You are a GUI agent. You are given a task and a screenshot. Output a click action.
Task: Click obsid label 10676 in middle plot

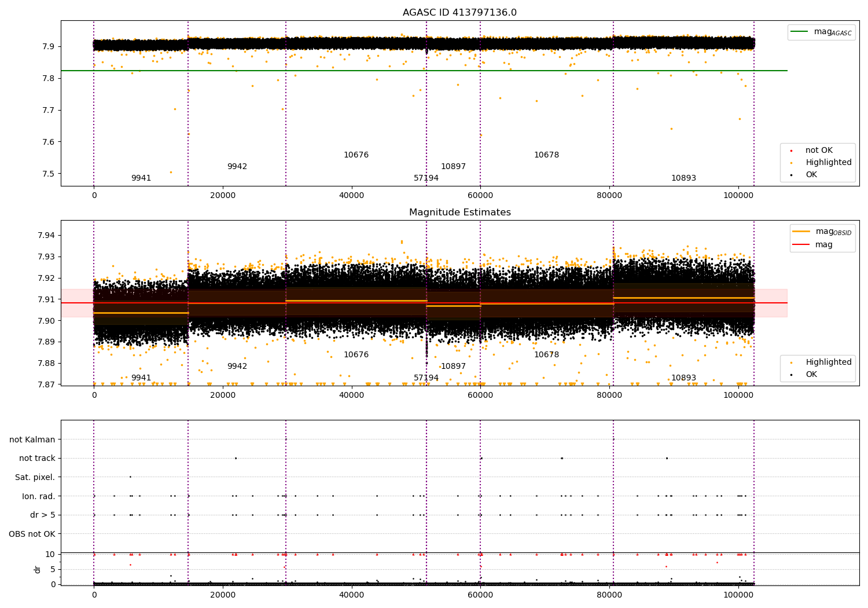(x=356, y=355)
